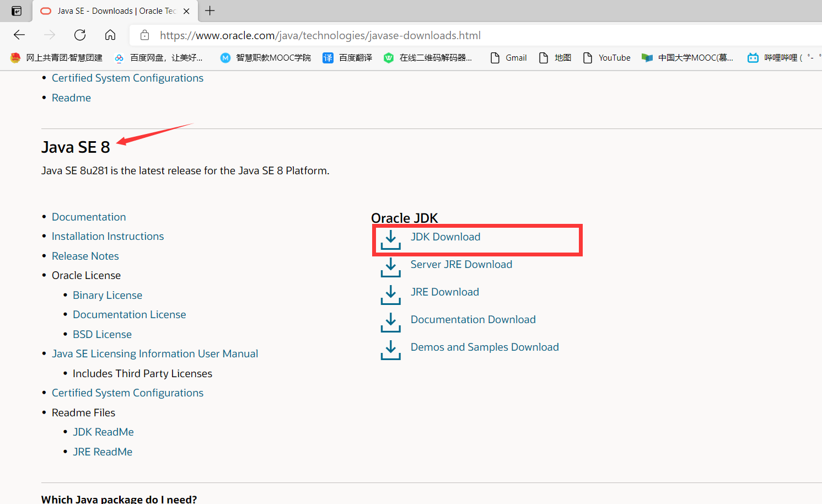Viewport: 822px width, 504px height.
Task: Open the lower Certified System Configurations link
Action: point(127,393)
